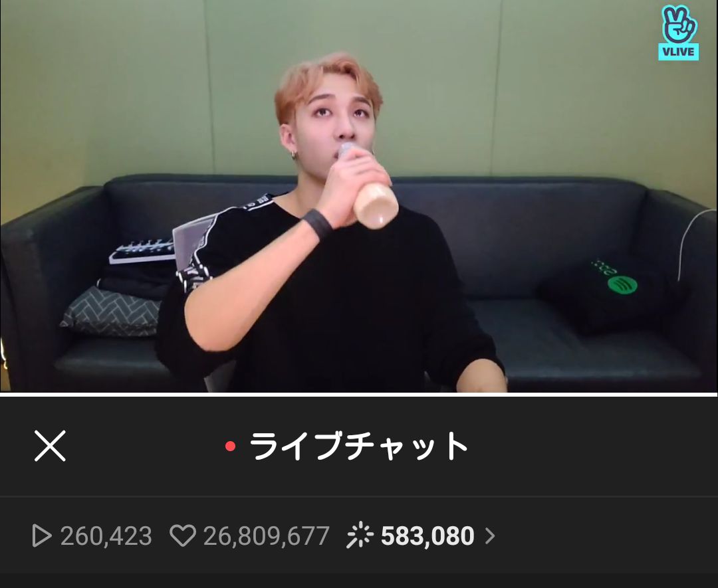The image size is (718, 588).
Task: Click the sparkle burst icon beside 583,080
Action: [360, 534]
